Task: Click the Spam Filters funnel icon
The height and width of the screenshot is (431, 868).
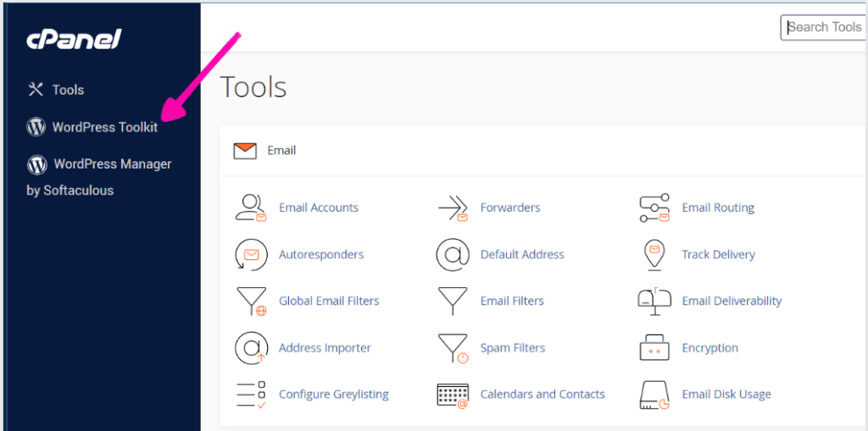Action: tap(453, 349)
